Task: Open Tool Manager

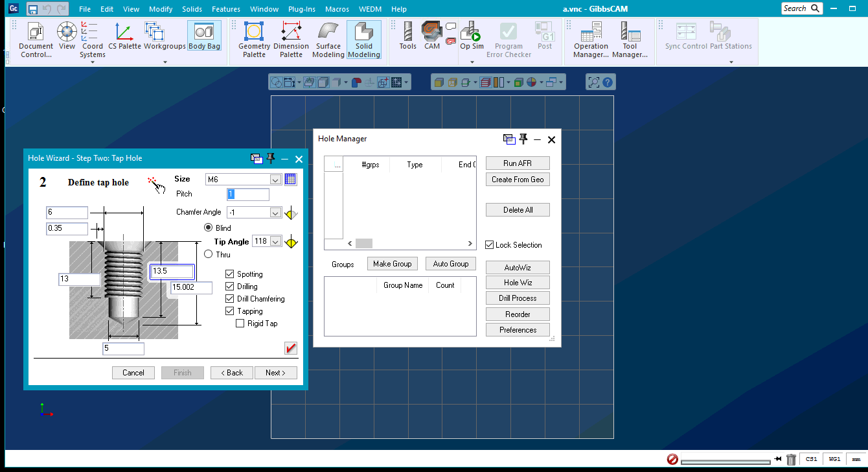Action: (x=630, y=40)
